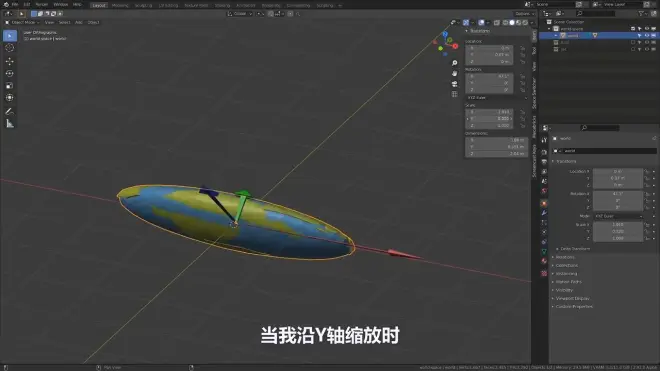Open the File menu
This screenshot has width=660, height=371.
coord(15,4)
